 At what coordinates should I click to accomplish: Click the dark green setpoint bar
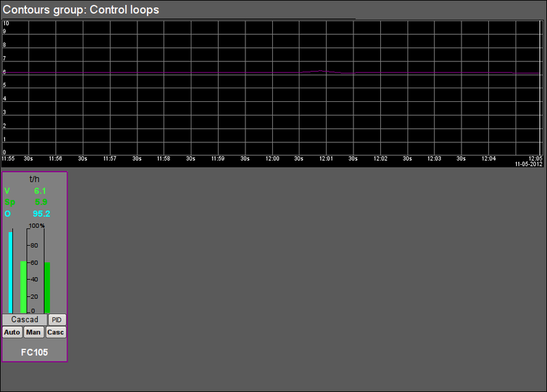[x=47, y=287]
